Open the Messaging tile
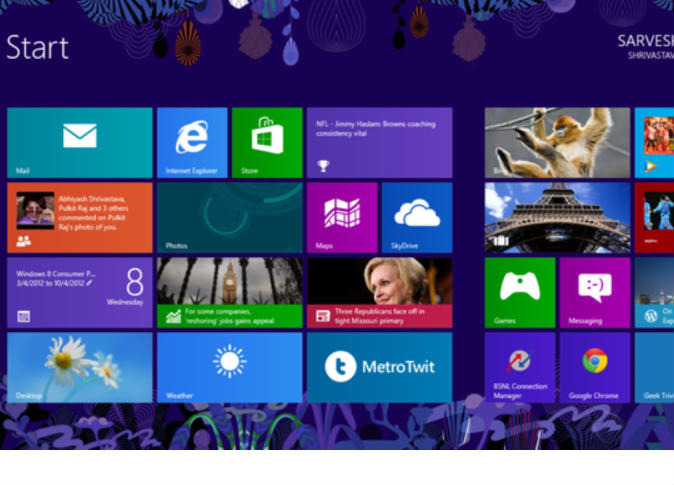The image size is (674, 485). 595,292
